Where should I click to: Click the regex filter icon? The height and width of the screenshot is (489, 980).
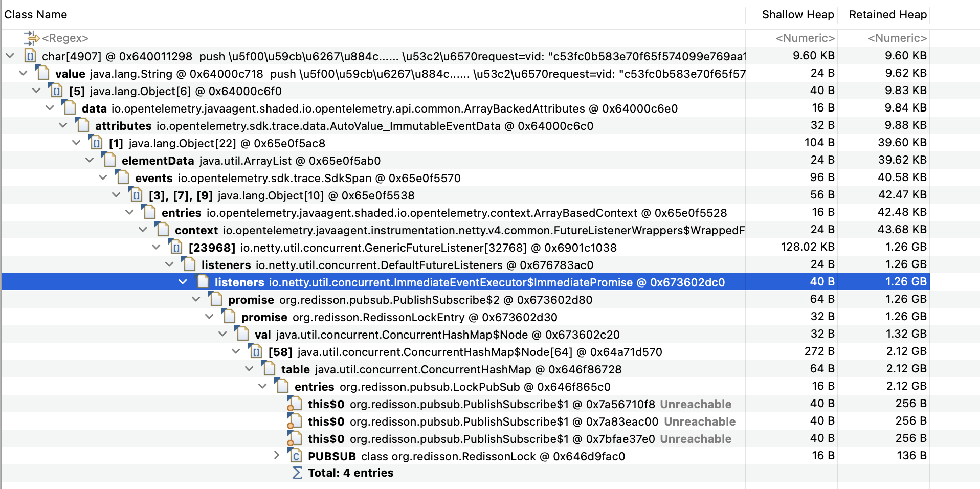31,38
